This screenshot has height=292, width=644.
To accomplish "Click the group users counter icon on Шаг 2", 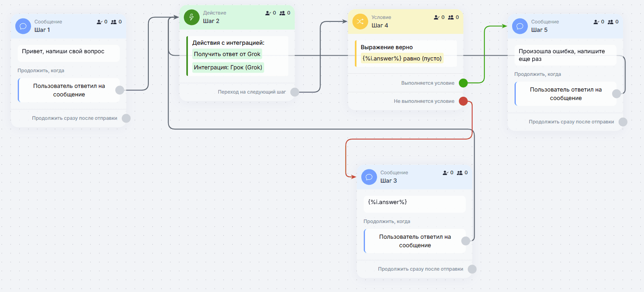I will point(282,13).
